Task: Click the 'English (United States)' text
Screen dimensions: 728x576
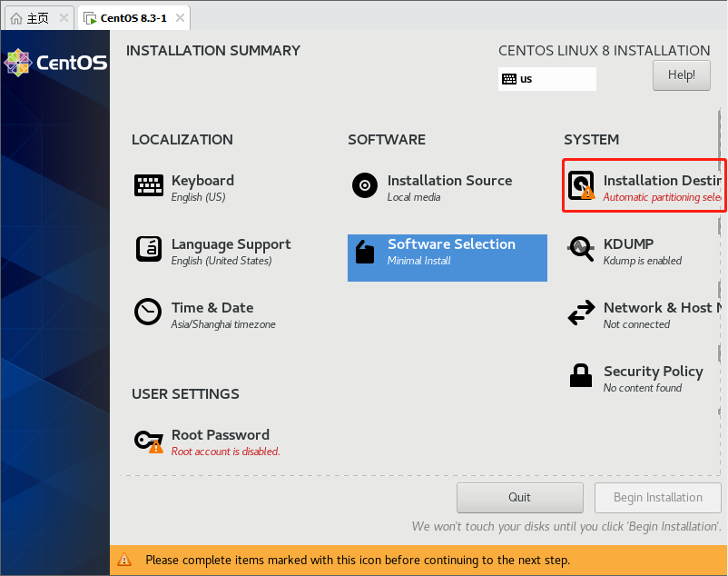Action: pyautogui.click(x=221, y=261)
